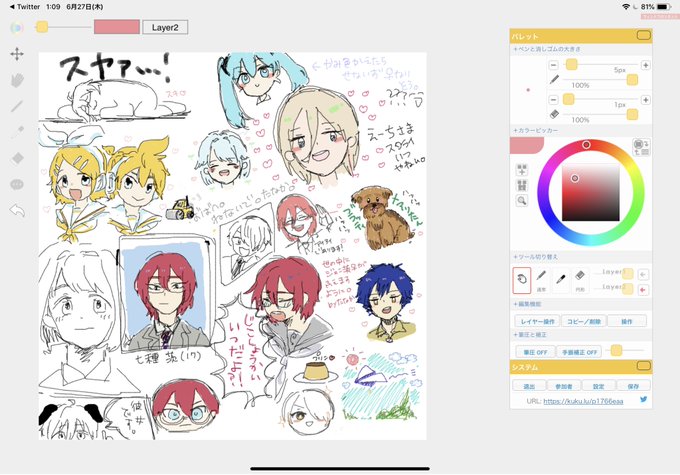Viewport: 680px width, 475px height.
Task: Open the コピー／削除 button
Action: 584,321
